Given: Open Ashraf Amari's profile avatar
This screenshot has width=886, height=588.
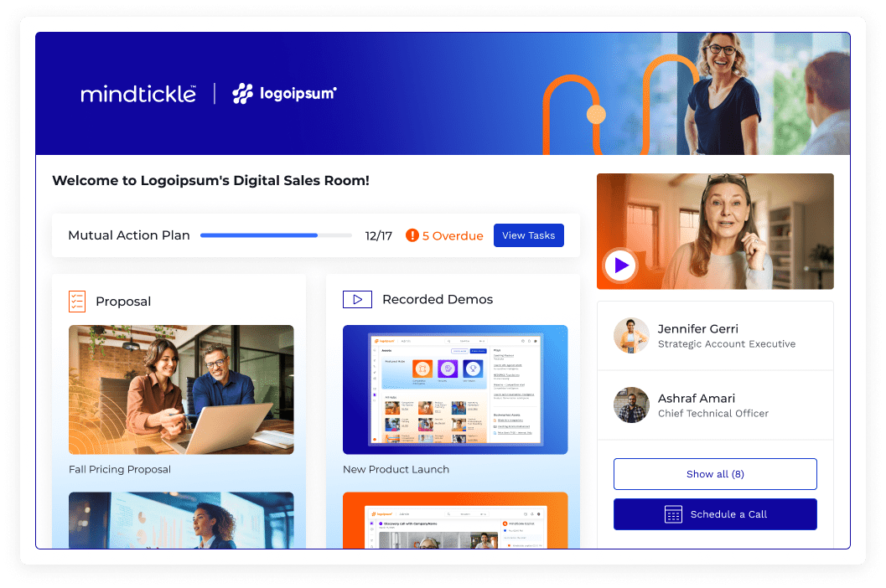Looking at the screenshot, I should [x=631, y=405].
